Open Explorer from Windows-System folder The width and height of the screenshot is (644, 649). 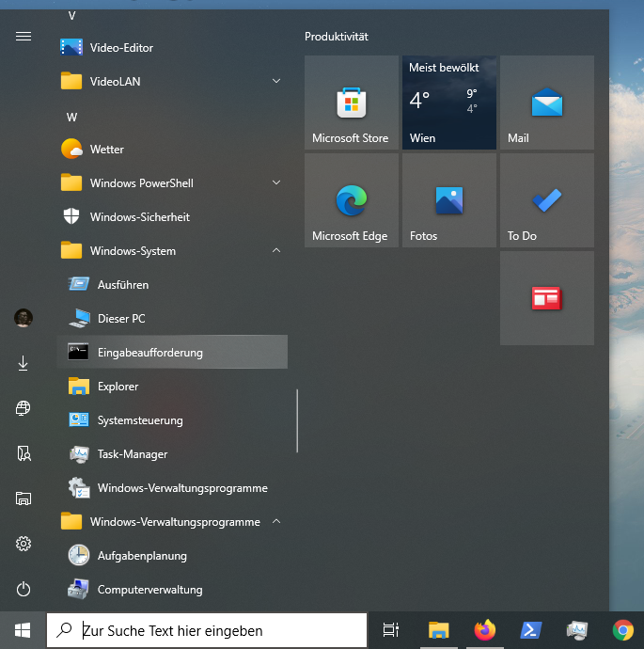tap(172, 387)
